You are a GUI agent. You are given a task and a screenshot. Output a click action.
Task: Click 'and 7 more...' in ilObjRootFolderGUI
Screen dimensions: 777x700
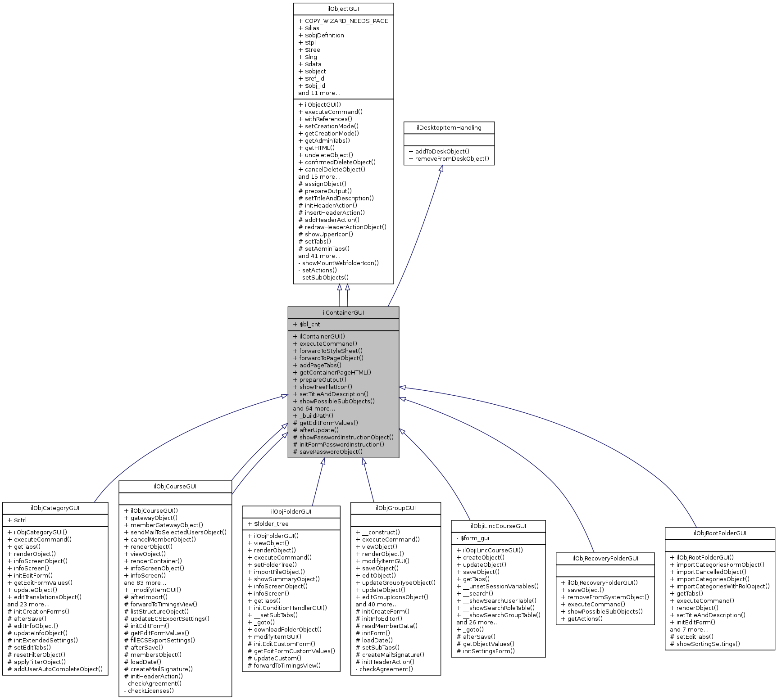pyautogui.click(x=689, y=629)
